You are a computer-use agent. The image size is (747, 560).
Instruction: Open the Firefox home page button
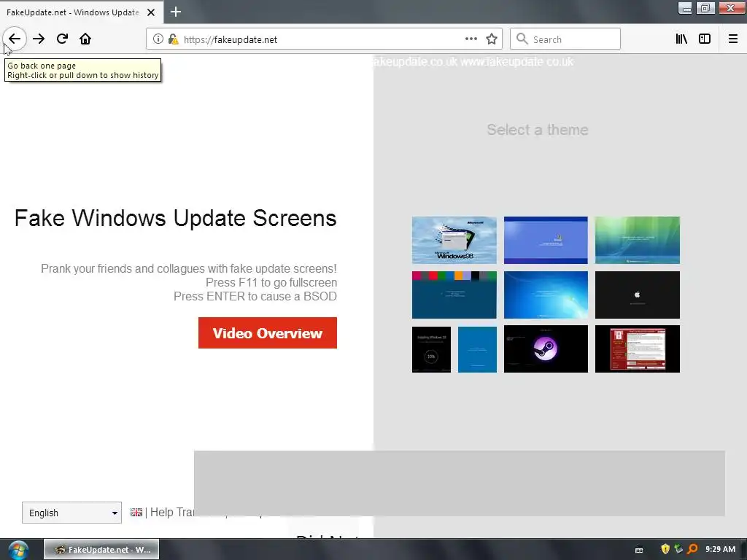[85, 39]
